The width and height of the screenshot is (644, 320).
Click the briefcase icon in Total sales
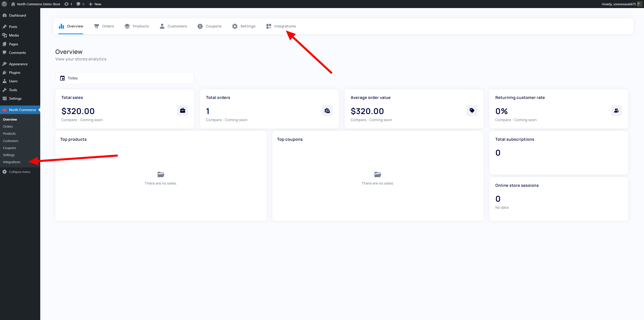point(183,111)
